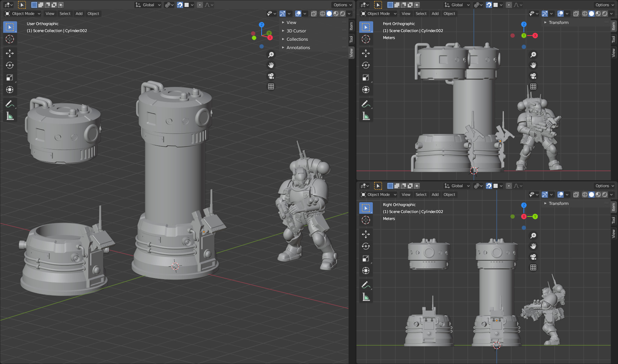Select Transform tool in User Orthographic viewport
Screen dimensions: 618x364
(x=10, y=90)
